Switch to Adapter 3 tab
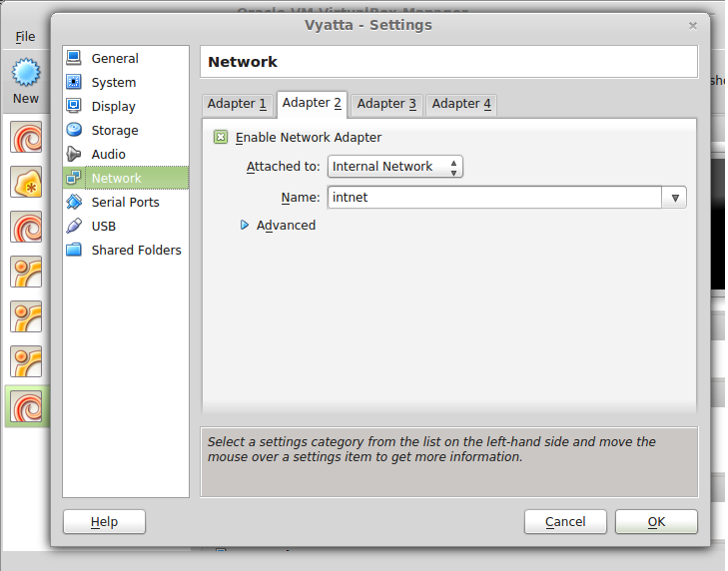728x571 pixels. (386, 104)
